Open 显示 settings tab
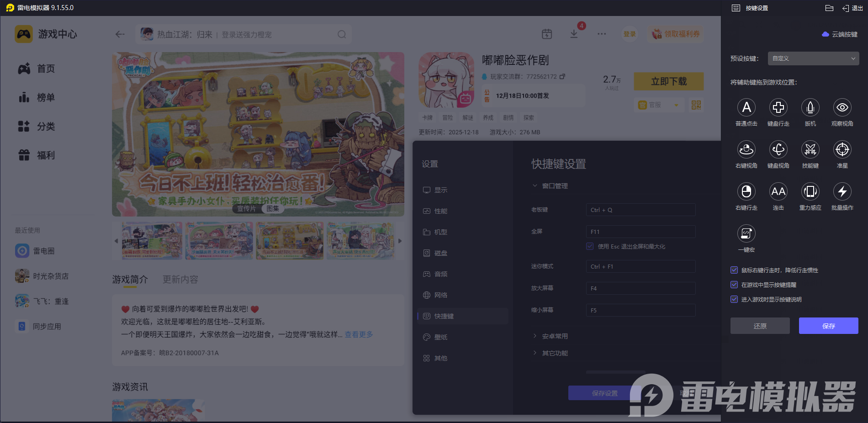The height and width of the screenshot is (423, 868). pyautogui.click(x=462, y=190)
